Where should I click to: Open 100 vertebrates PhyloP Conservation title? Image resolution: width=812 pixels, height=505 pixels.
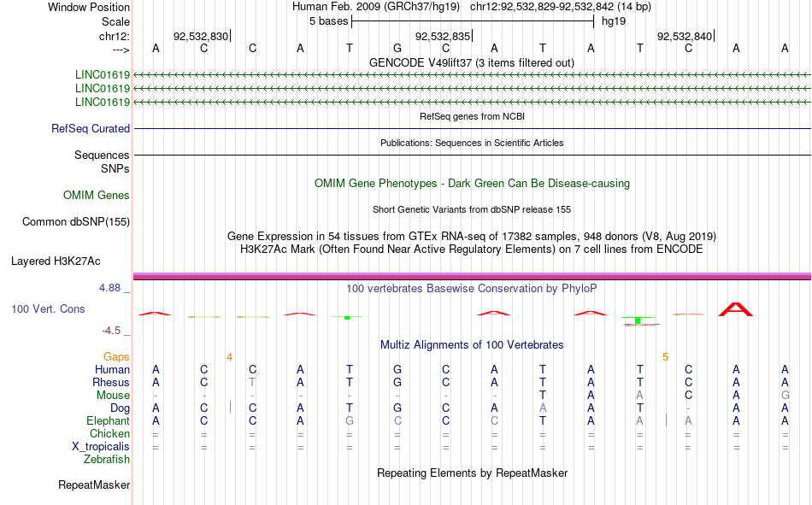pyautogui.click(x=472, y=289)
